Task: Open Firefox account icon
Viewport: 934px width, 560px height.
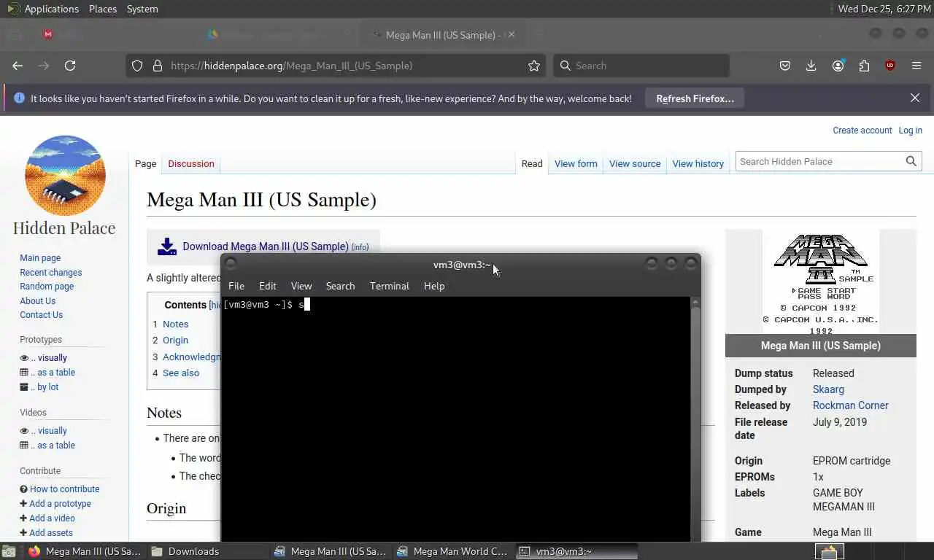Action: [x=838, y=66]
